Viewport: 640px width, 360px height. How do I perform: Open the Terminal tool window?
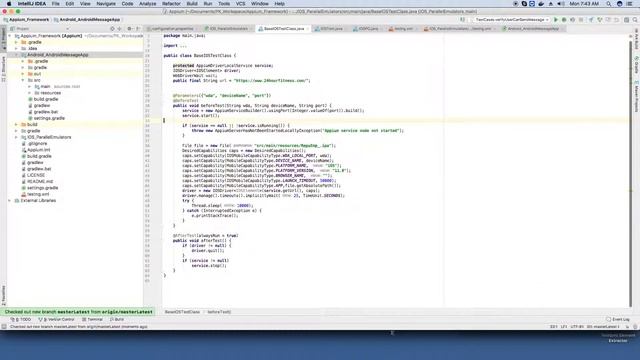92,320
